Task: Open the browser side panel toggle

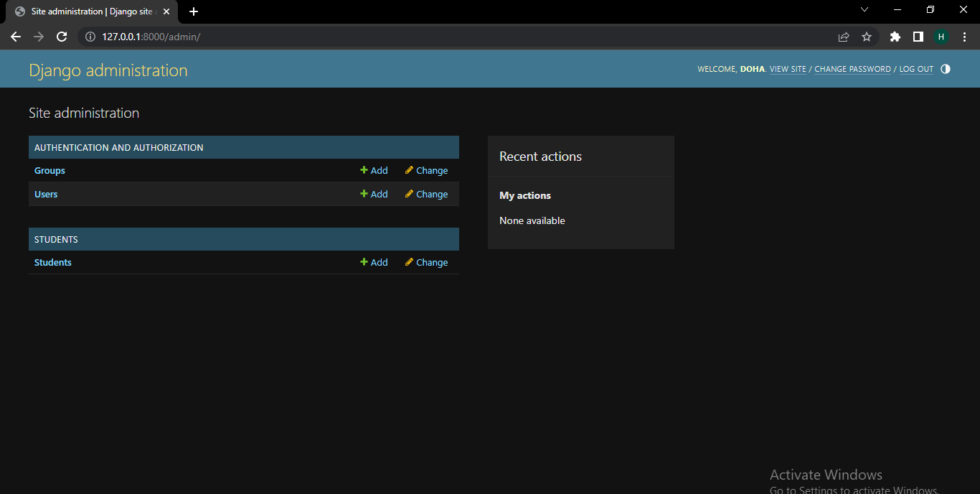Action: coord(918,37)
